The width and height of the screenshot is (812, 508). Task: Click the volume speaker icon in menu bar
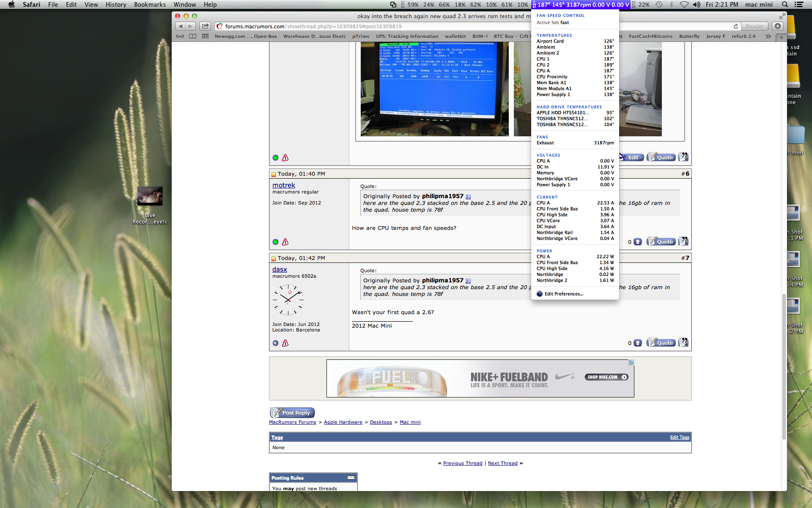pos(697,5)
